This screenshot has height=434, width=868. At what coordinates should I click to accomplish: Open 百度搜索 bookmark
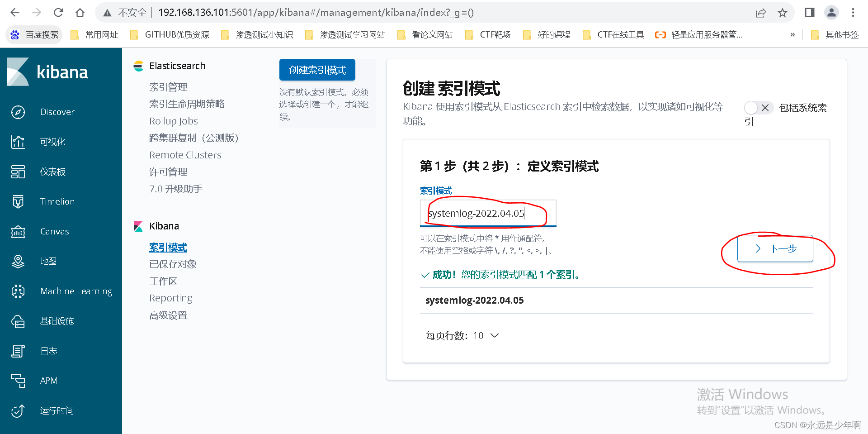pos(34,35)
